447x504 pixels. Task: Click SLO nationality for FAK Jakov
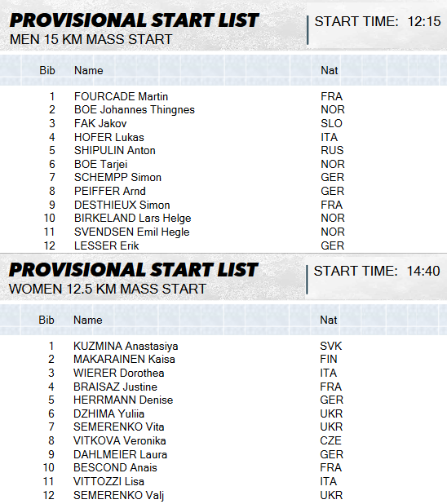pos(331,123)
